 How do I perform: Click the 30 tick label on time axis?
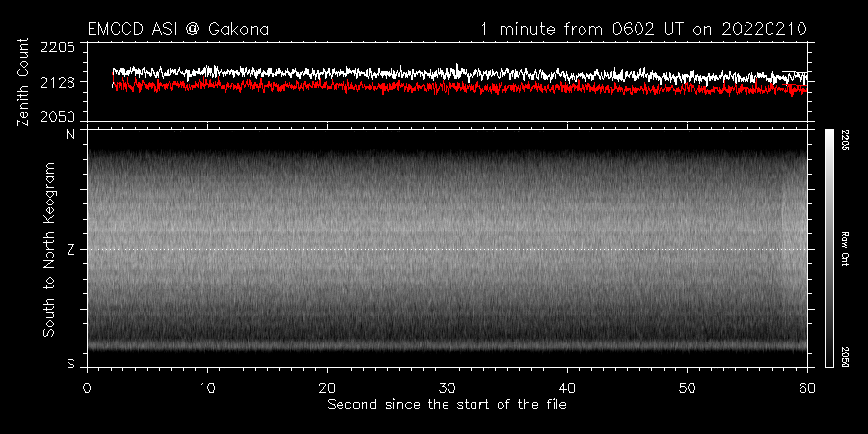click(448, 387)
